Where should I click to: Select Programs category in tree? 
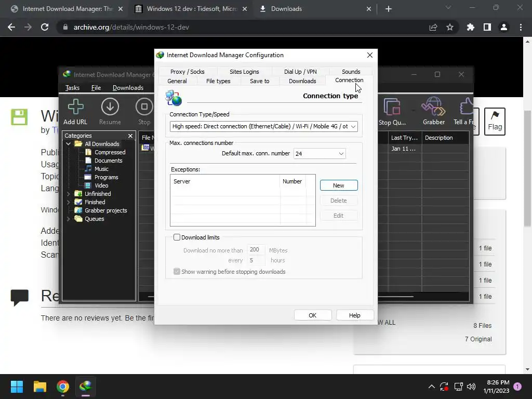click(106, 177)
